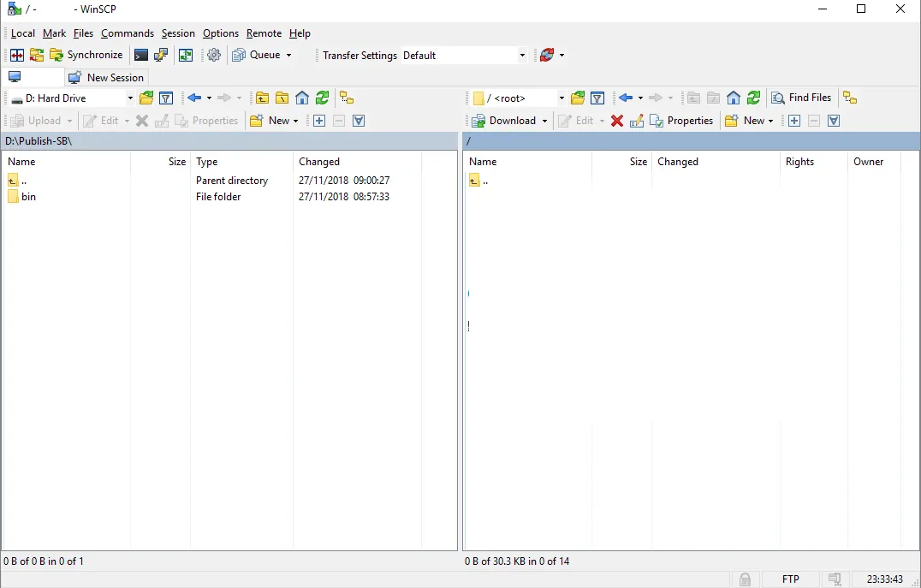The height and width of the screenshot is (588, 921).
Task: Open remote Properties button
Action: tap(681, 121)
